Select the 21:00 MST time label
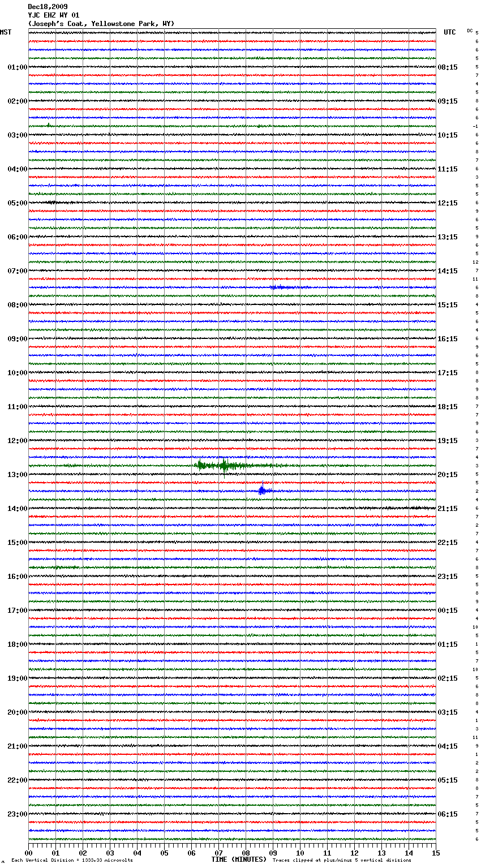The width and height of the screenshot is (481, 868). [17, 746]
